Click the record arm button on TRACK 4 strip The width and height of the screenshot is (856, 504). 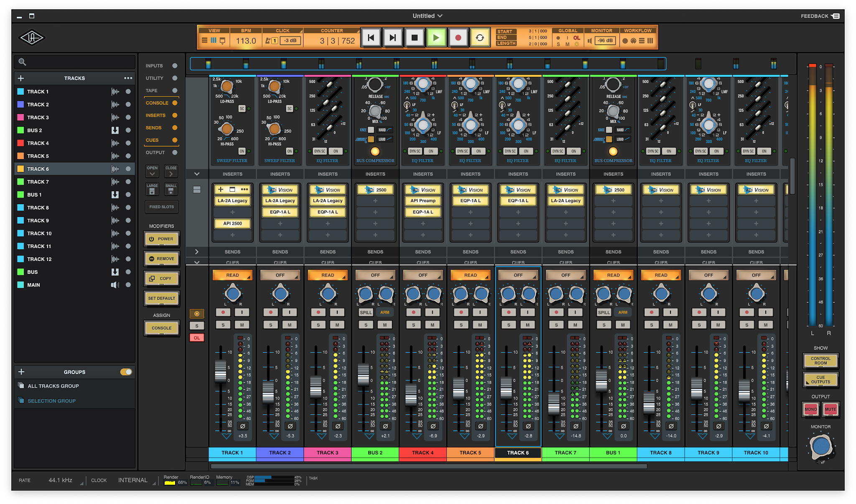click(x=413, y=312)
